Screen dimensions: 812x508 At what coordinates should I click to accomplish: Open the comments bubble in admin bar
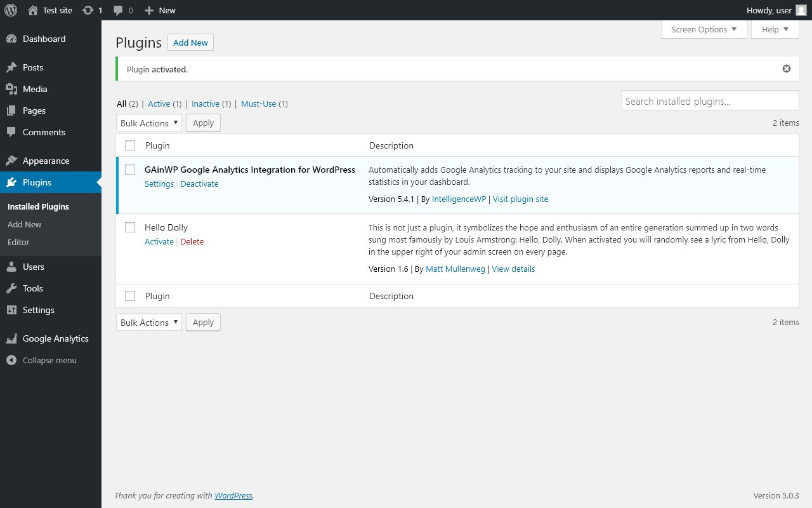[118, 11]
